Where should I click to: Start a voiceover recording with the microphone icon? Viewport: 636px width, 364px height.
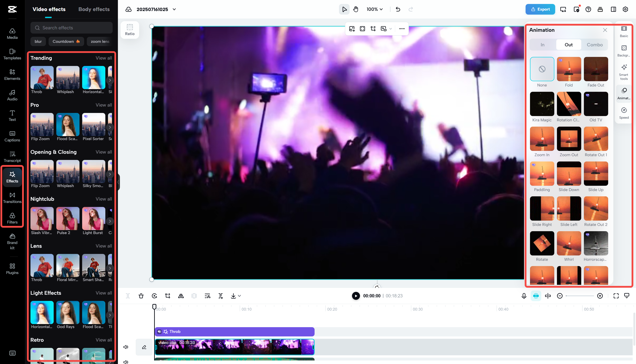pyautogui.click(x=523, y=296)
